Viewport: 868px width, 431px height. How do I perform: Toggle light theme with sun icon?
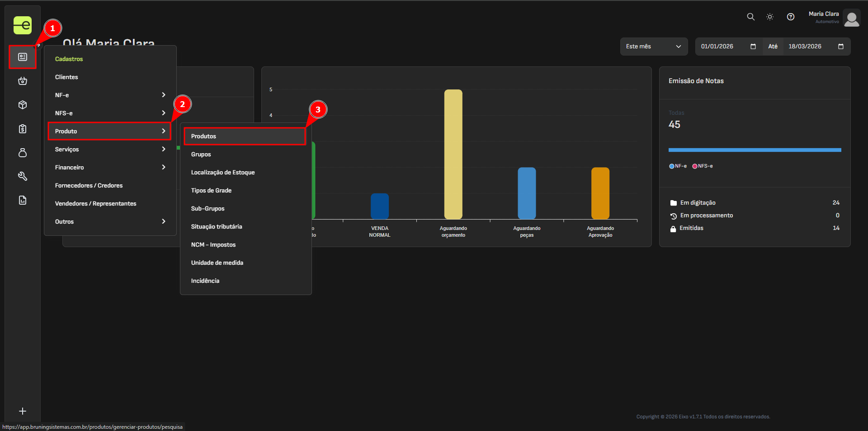[770, 17]
